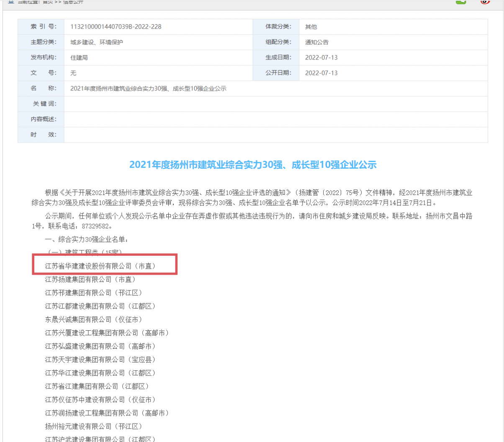Click the green WeChat share icon top right

click(x=461, y=2)
